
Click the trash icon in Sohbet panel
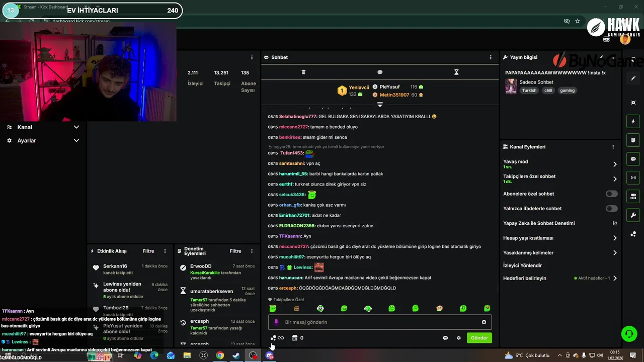(x=303, y=72)
